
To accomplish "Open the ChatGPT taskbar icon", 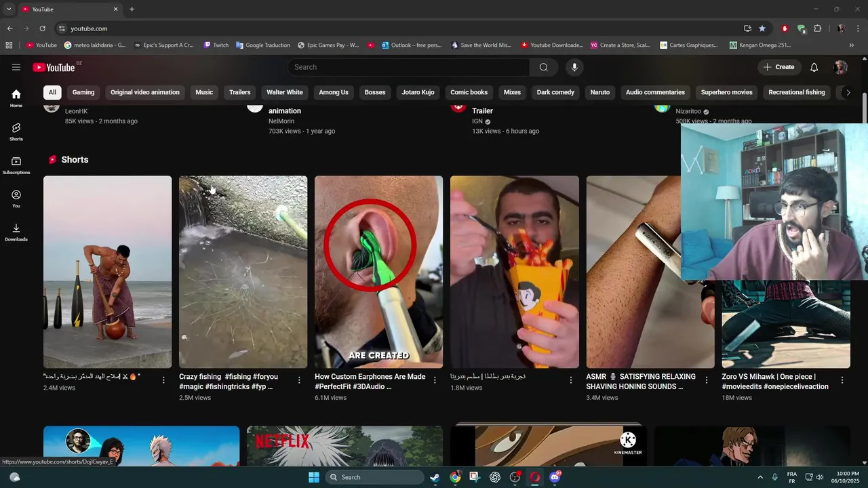I will coord(495,477).
